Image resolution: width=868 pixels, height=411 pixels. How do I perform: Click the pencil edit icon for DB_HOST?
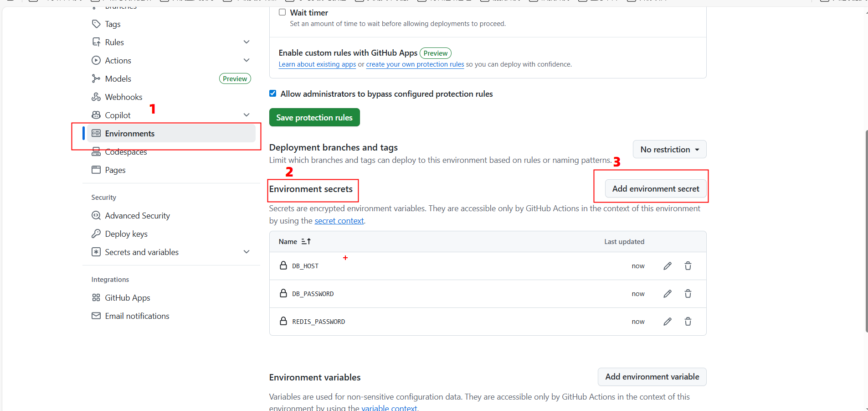coord(667,266)
